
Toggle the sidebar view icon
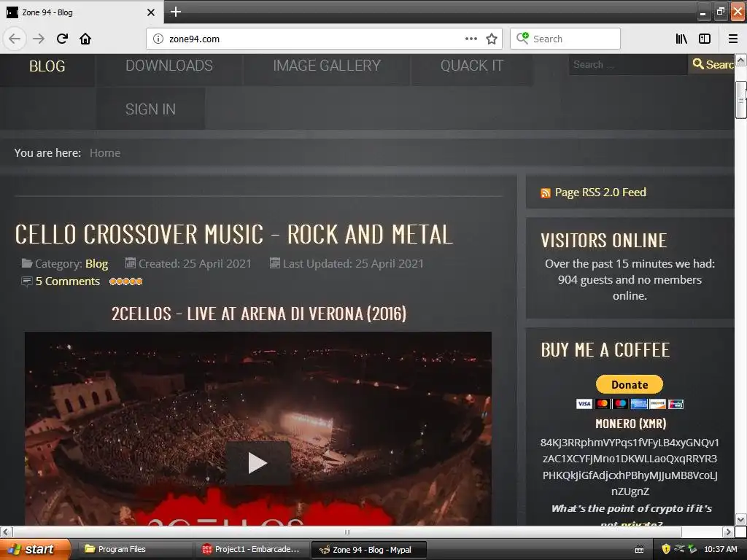coord(705,39)
